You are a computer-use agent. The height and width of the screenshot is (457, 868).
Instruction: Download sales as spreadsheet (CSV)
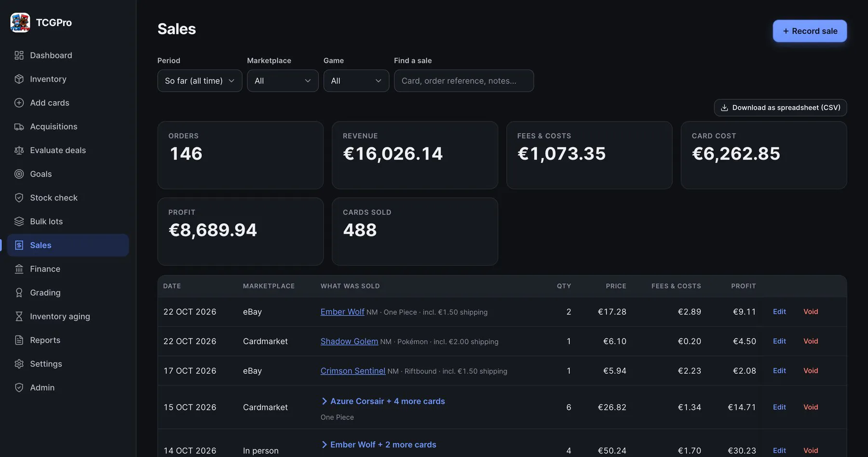coord(780,108)
